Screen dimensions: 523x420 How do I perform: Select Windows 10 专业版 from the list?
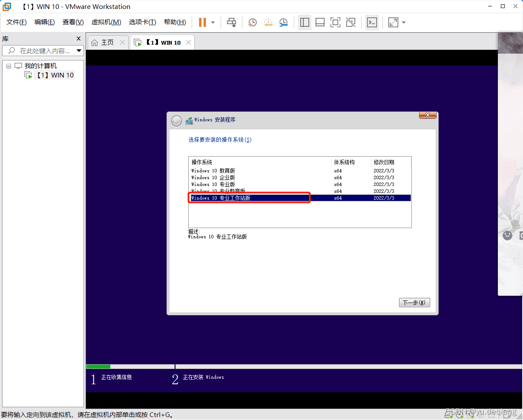300,184
